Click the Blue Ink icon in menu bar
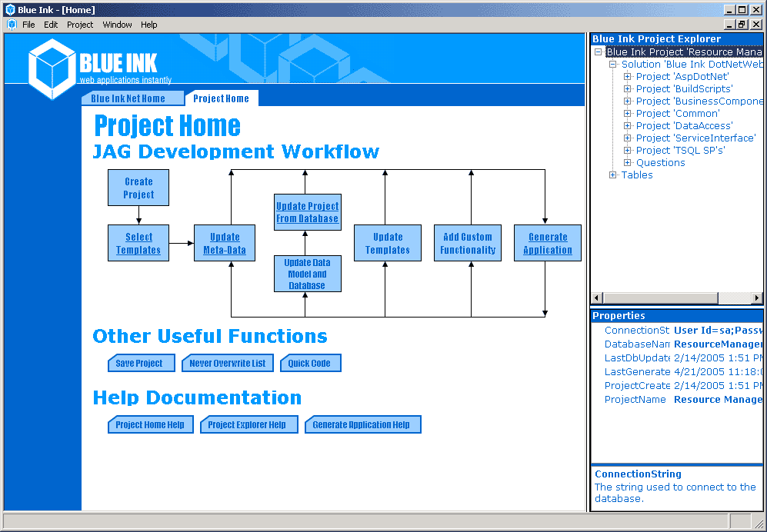The width and height of the screenshot is (767, 532). 11,25
